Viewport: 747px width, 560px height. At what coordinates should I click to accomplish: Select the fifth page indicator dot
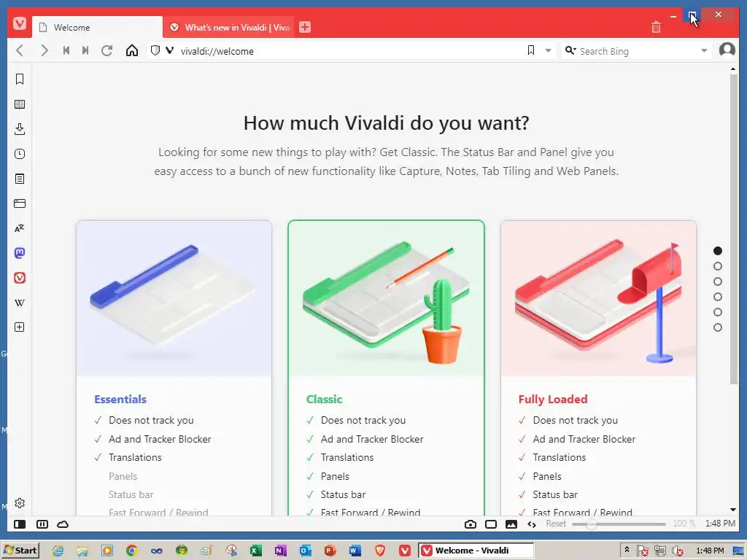(x=718, y=312)
